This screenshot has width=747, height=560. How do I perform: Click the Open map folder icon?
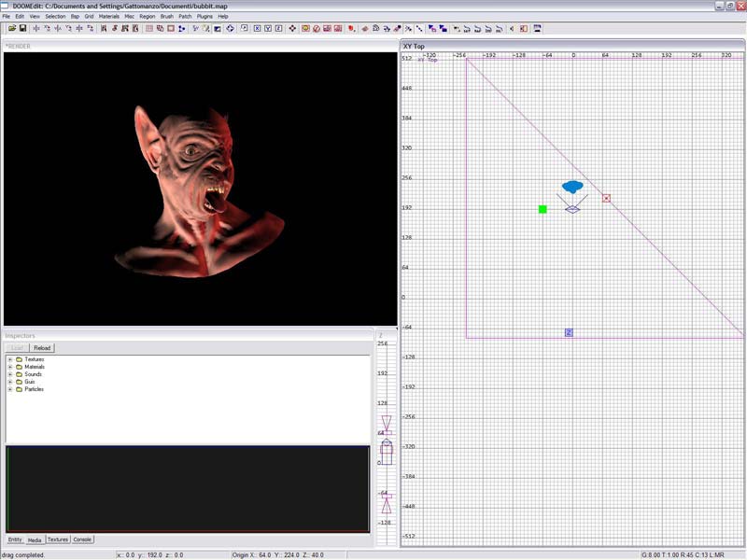tap(12, 29)
